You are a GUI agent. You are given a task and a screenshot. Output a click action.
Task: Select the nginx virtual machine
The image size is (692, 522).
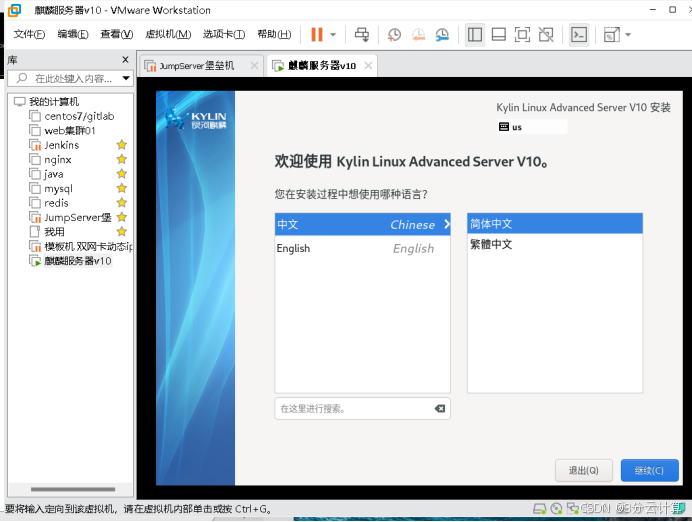(57, 159)
